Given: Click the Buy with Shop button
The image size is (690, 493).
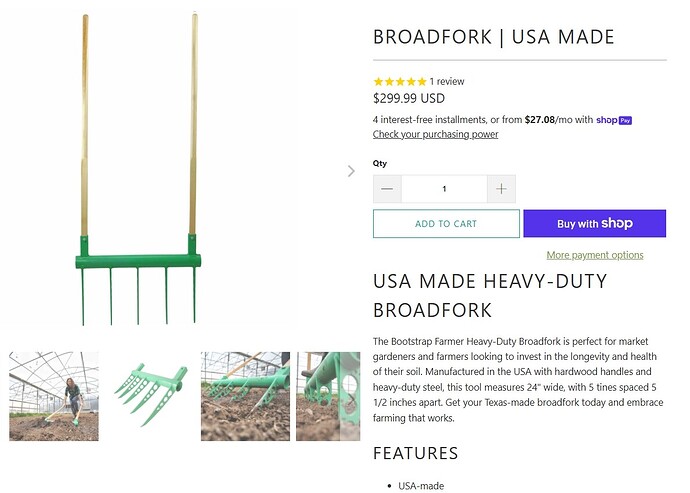Looking at the screenshot, I should pyautogui.click(x=594, y=224).
